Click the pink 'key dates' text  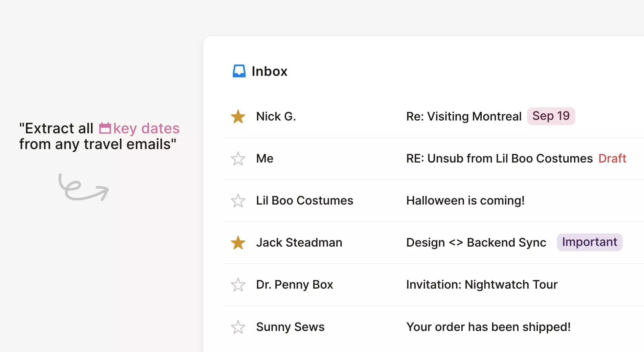point(147,128)
